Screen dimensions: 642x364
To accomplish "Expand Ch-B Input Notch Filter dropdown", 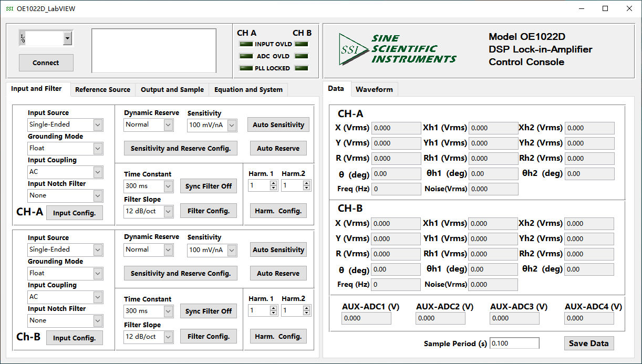I will pos(98,320).
